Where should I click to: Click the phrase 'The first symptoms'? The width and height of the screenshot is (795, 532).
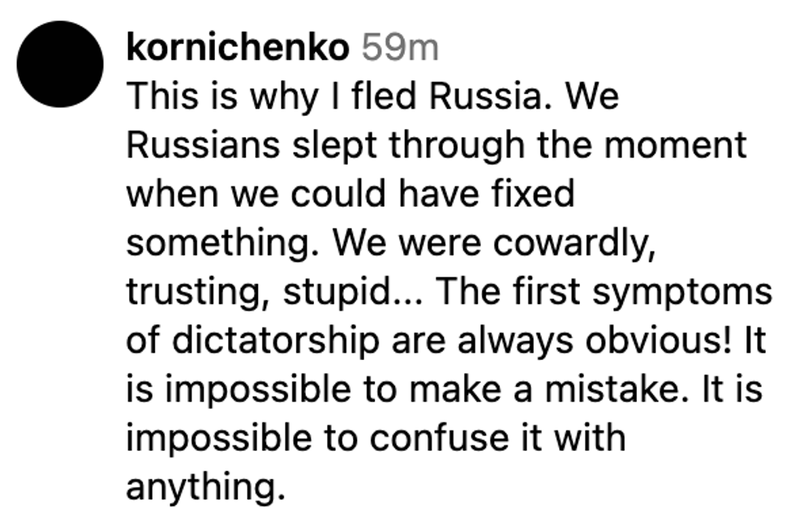click(605, 292)
